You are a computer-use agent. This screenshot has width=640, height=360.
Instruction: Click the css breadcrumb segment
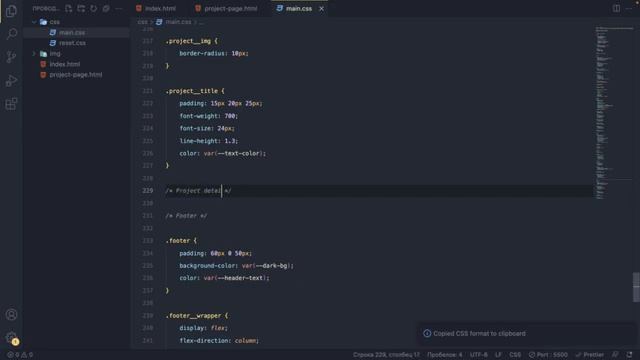click(142, 22)
